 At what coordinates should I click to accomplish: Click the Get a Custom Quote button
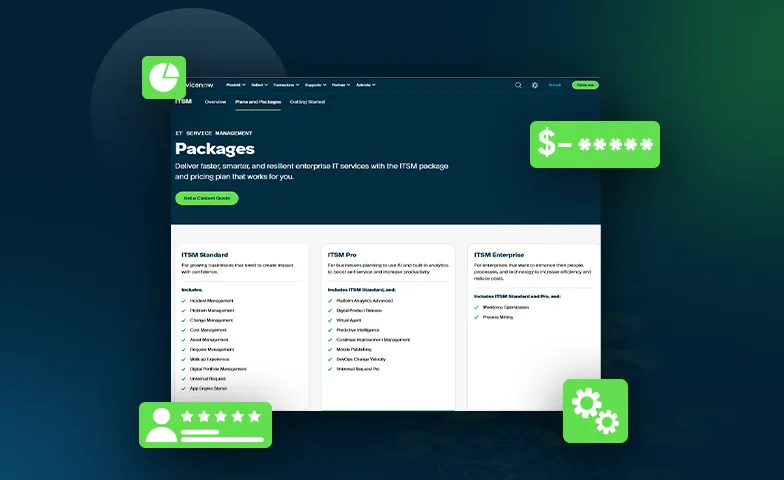tap(207, 198)
